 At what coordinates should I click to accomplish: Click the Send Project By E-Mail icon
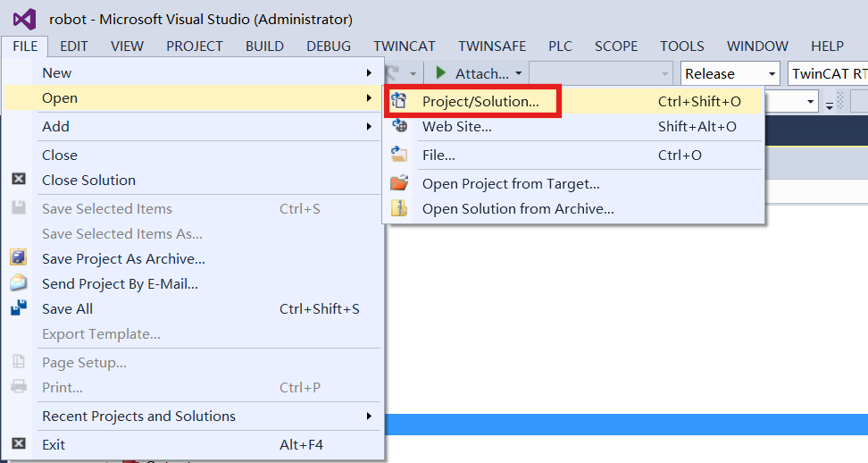pos(19,284)
